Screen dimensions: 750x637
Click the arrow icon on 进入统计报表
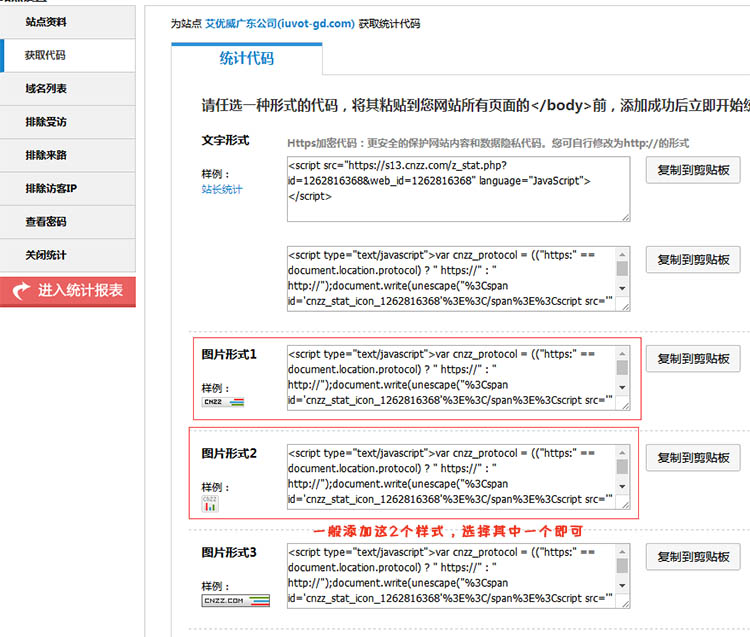point(21,291)
